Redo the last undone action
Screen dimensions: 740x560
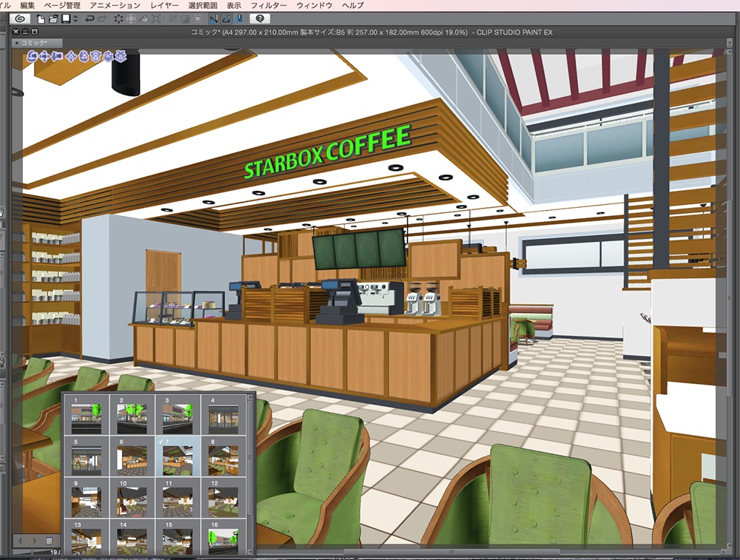click(x=102, y=19)
